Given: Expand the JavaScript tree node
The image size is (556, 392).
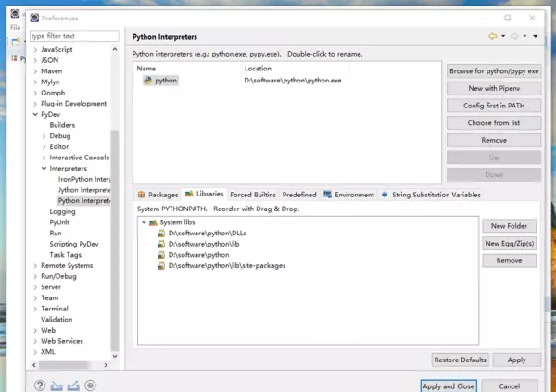Looking at the screenshot, I should pyautogui.click(x=35, y=50).
